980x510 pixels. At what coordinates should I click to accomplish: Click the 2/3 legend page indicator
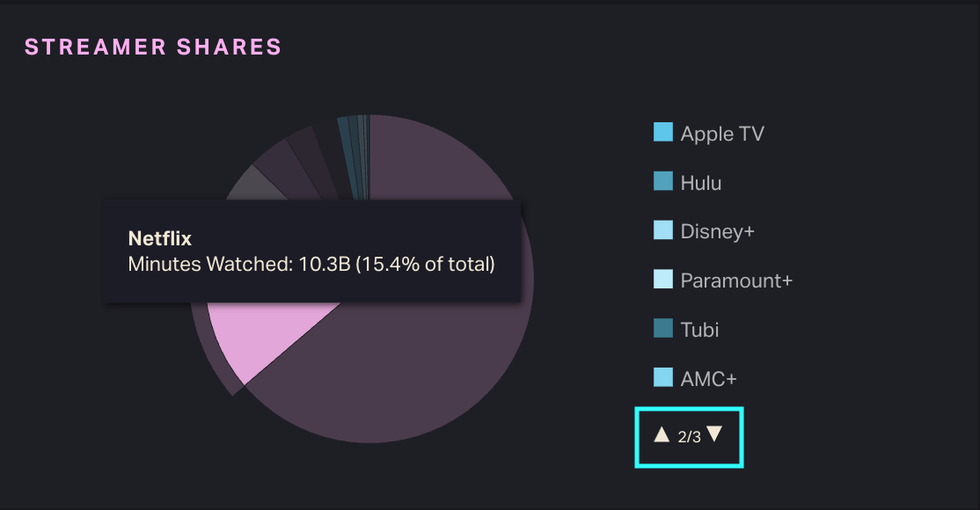pos(689,436)
